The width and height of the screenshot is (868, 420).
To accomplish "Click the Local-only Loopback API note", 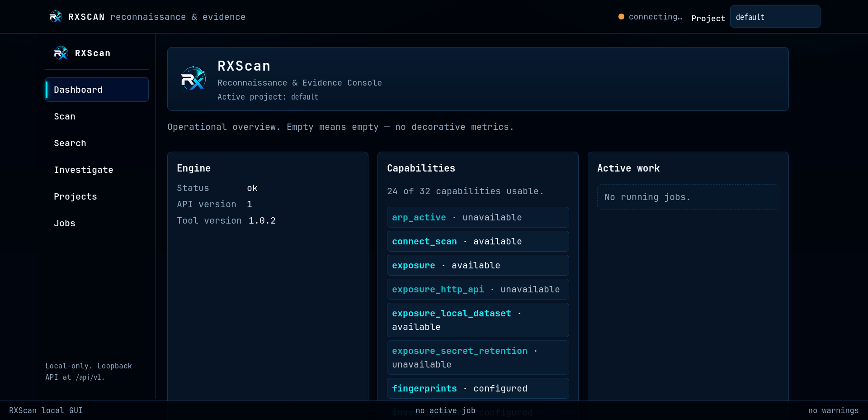I will [89, 372].
